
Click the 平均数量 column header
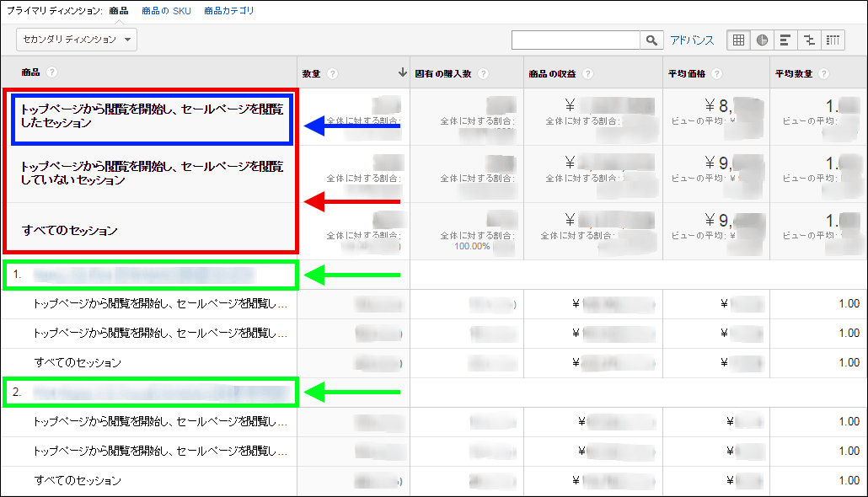point(793,74)
